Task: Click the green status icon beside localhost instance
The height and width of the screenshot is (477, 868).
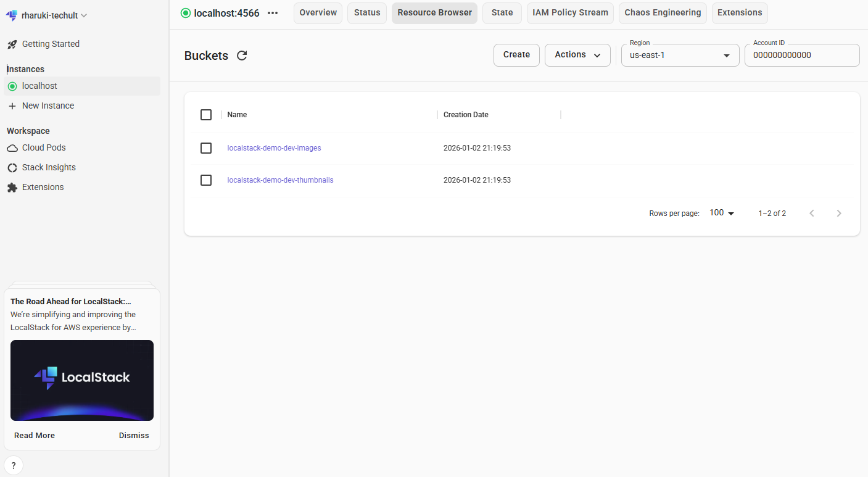Action: (12, 86)
